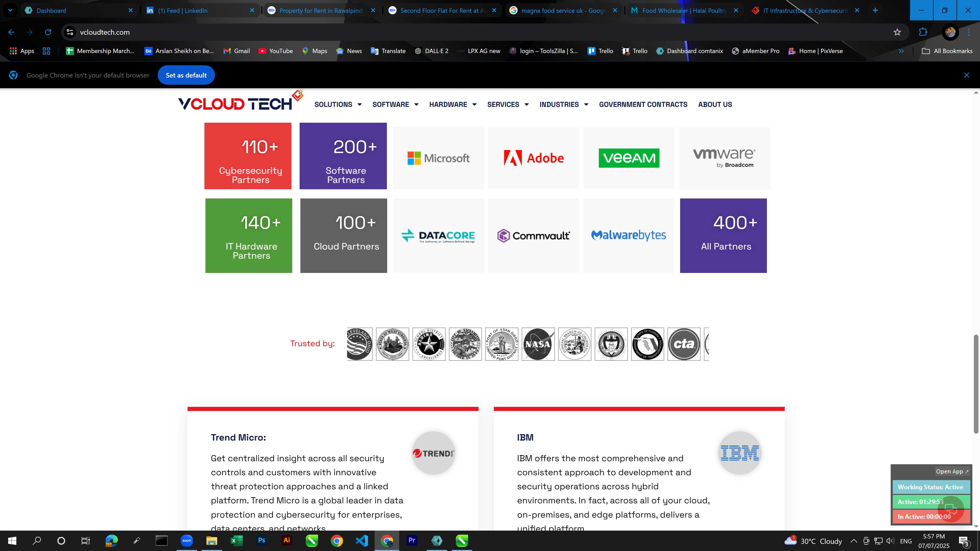
Task: Show more bookmarks chevron
Action: tap(901, 51)
